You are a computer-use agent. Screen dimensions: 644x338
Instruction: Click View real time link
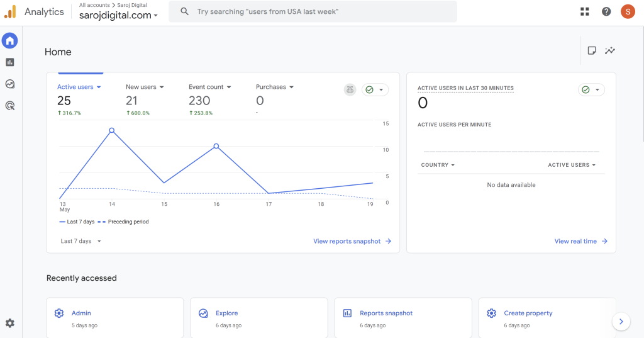580,241
